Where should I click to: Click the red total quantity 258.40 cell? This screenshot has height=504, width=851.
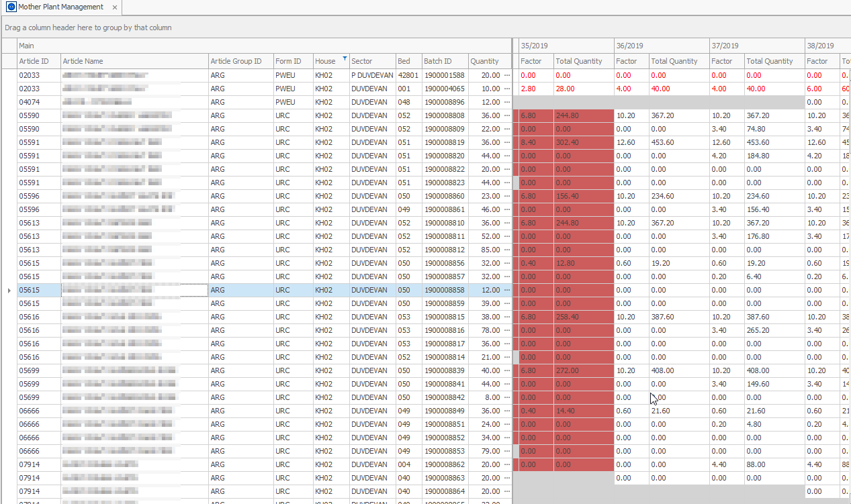584,317
